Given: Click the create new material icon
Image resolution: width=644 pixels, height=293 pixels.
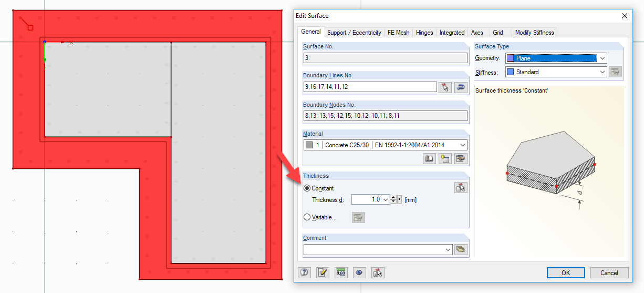Looking at the screenshot, I should (x=445, y=158).
